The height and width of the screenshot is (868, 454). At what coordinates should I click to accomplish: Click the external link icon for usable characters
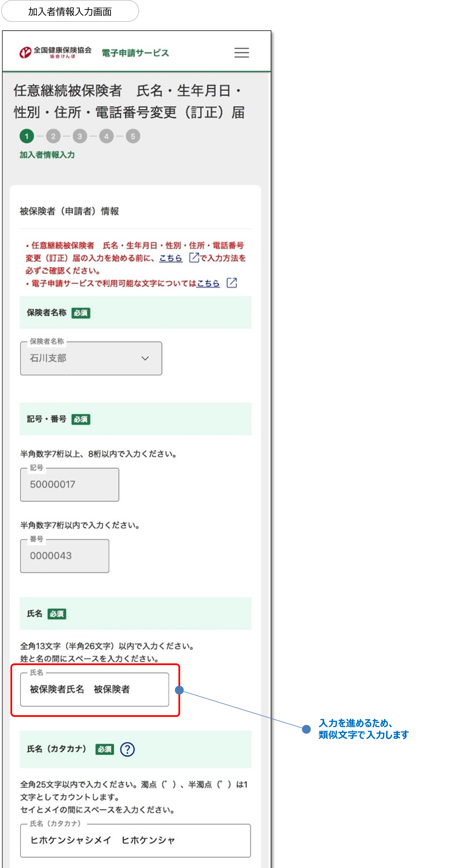pyautogui.click(x=232, y=283)
